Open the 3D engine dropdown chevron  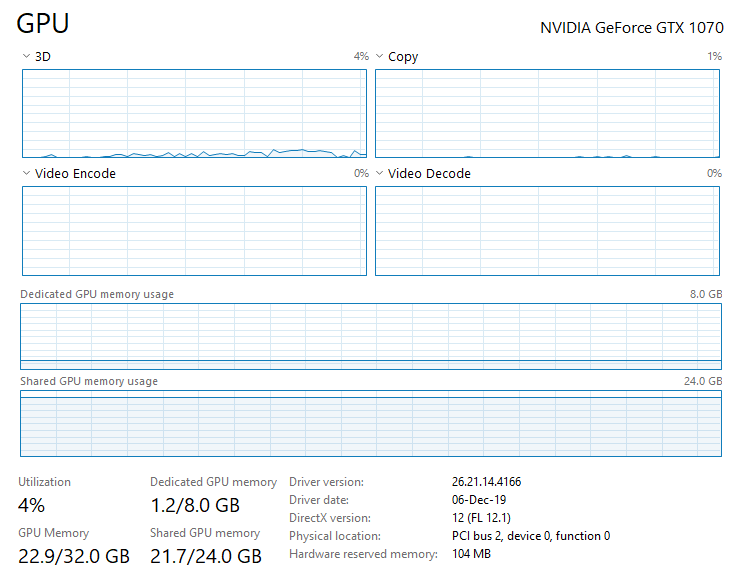pyautogui.click(x=26, y=57)
